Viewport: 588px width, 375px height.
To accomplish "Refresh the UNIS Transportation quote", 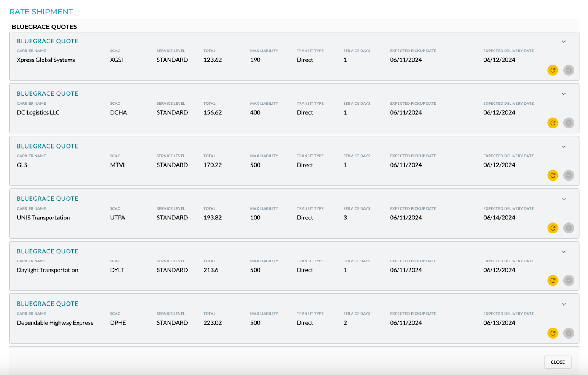I will (553, 228).
